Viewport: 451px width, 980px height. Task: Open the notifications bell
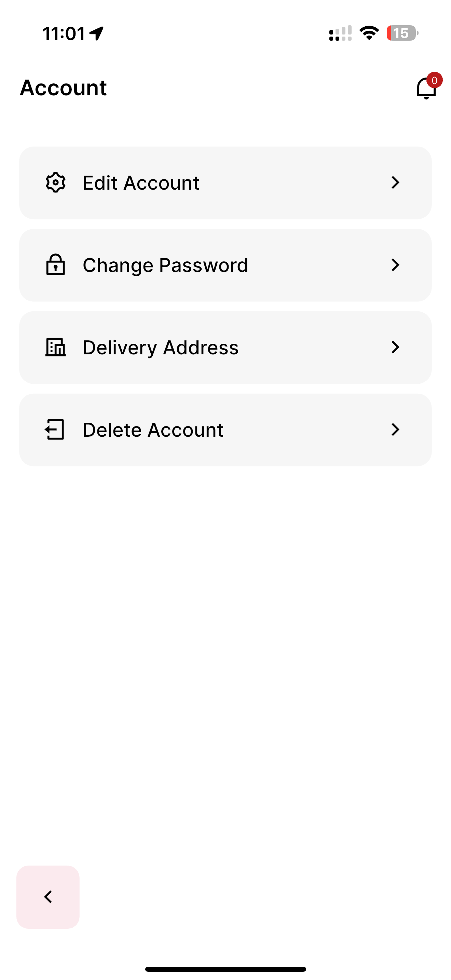click(x=426, y=88)
